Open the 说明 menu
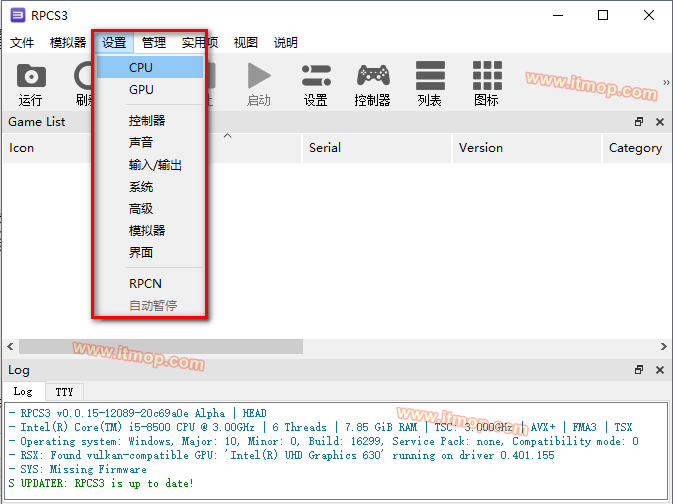The width and height of the screenshot is (673, 504). tap(285, 42)
